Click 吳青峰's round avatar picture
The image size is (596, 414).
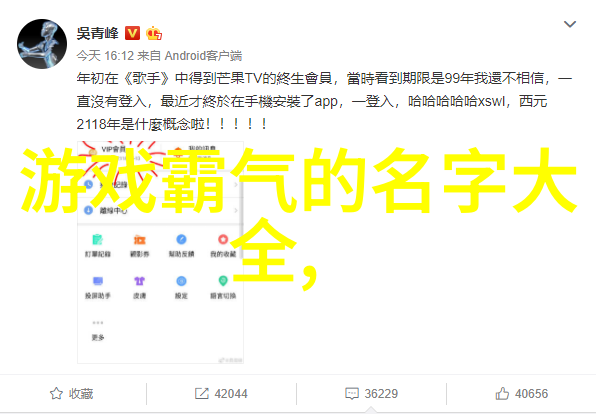tap(42, 44)
